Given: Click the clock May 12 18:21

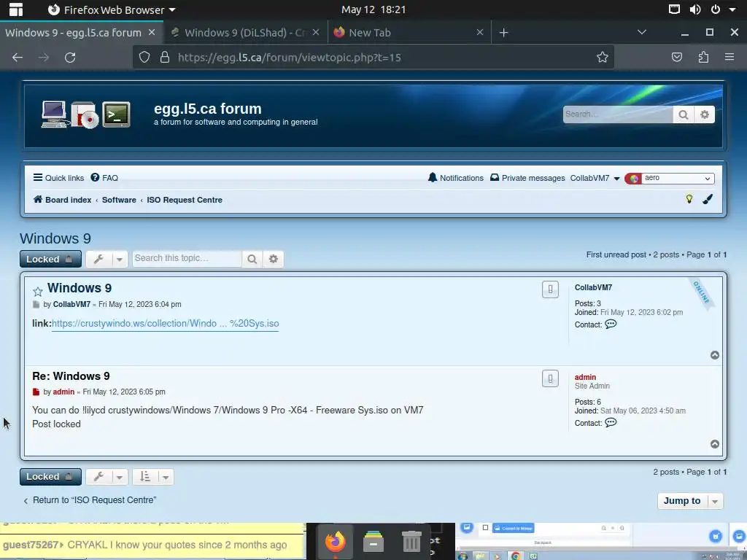Looking at the screenshot, I should [x=373, y=9].
